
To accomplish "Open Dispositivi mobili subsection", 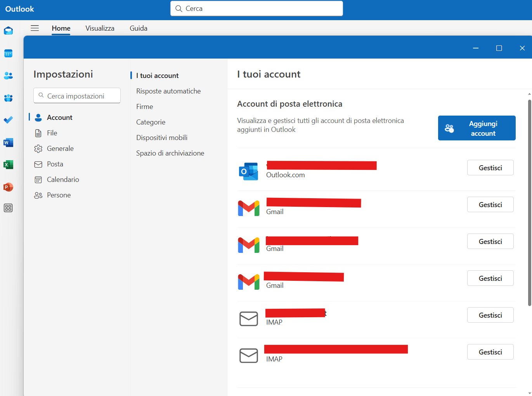I will click(162, 138).
